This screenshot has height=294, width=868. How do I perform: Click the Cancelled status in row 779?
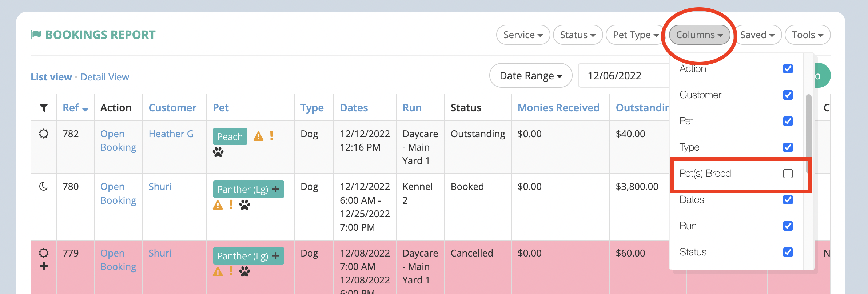(472, 253)
